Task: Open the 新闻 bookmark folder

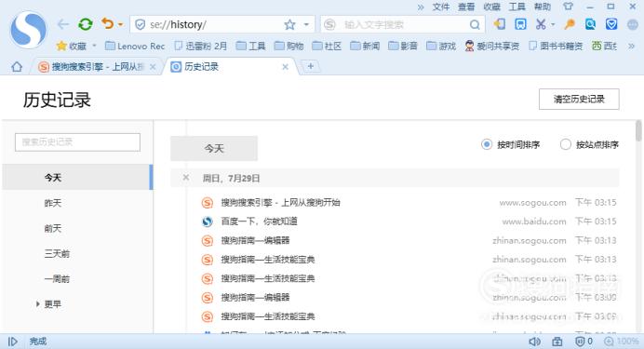Action: pos(365,46)
